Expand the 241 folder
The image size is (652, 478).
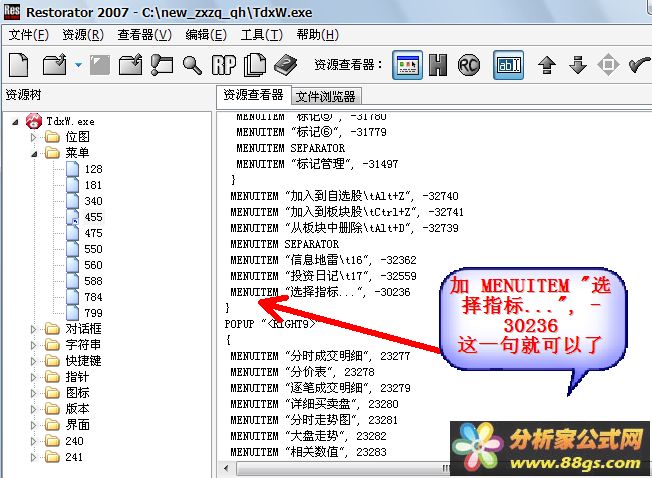[x=33, y=457]
